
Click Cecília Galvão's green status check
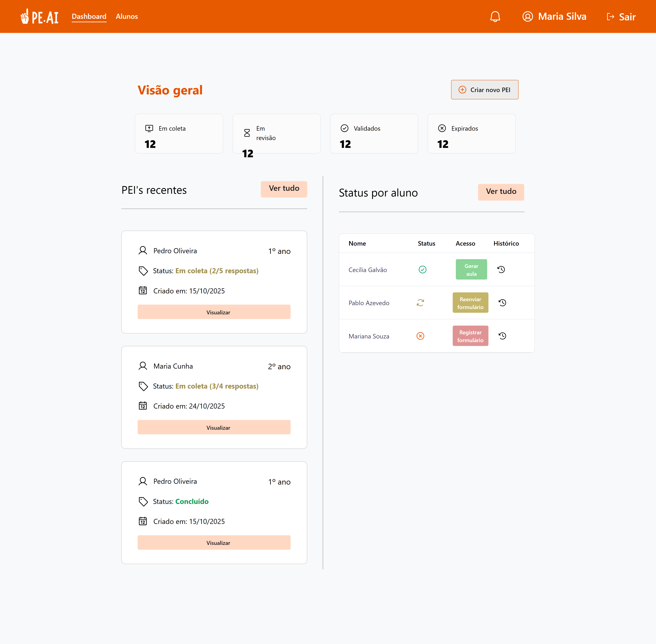coord(423,269)
